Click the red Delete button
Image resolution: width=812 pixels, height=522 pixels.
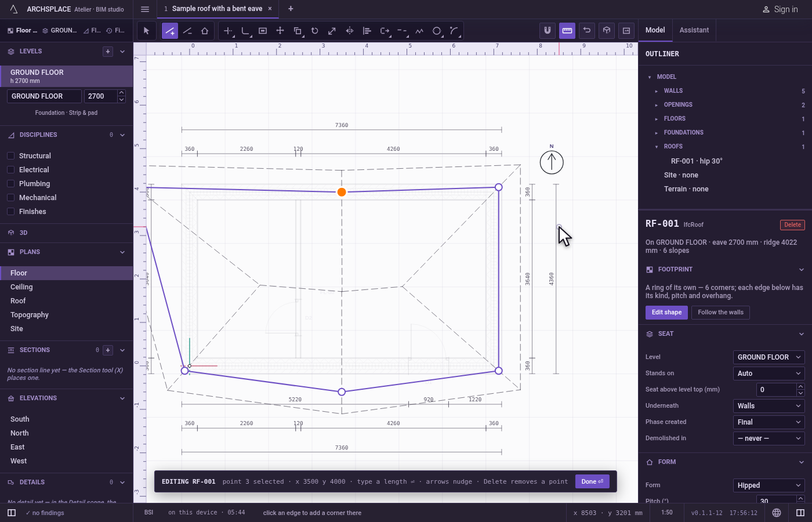coord(792,225)
